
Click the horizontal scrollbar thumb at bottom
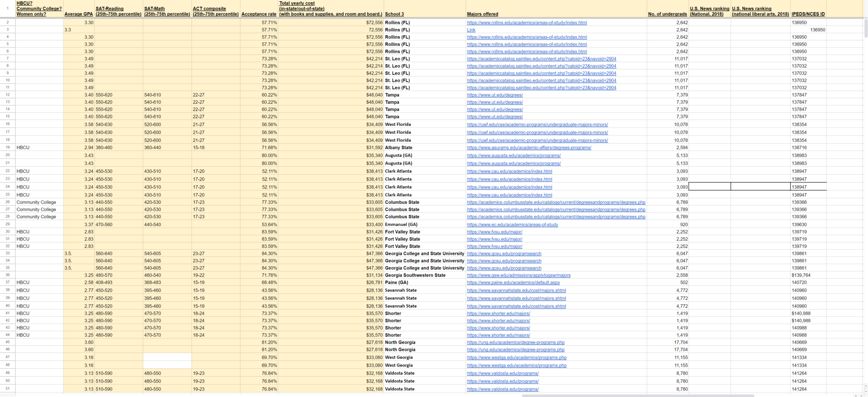638,396
